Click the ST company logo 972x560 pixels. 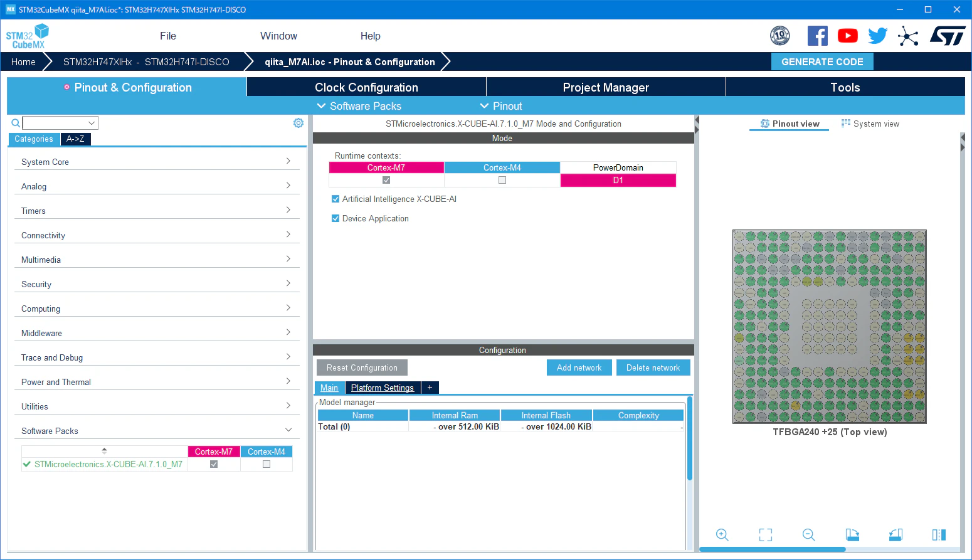[x=948, y=36]
